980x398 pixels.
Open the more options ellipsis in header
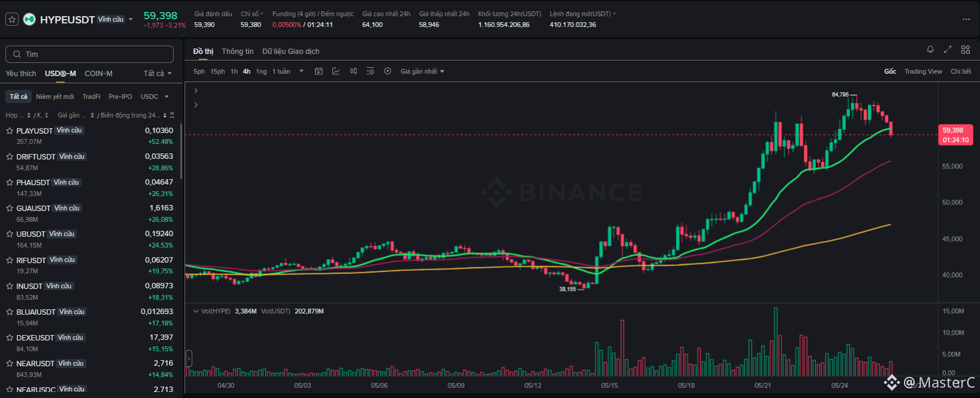966,19
